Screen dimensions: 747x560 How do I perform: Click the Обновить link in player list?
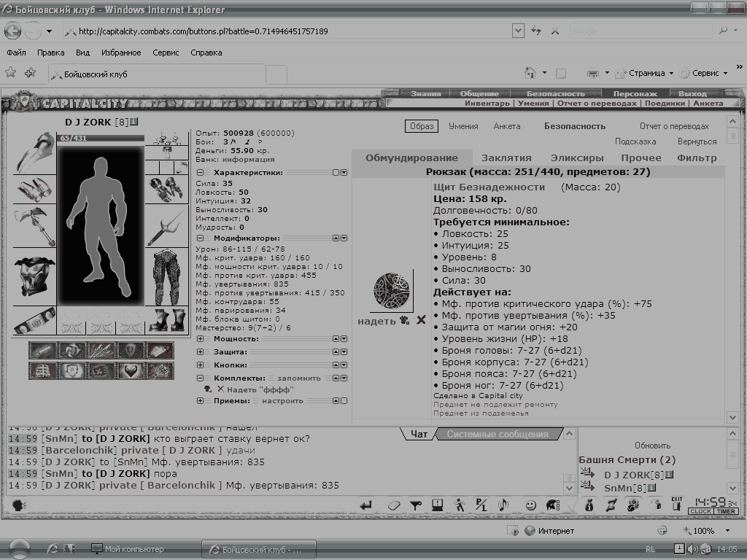(652, 446)
